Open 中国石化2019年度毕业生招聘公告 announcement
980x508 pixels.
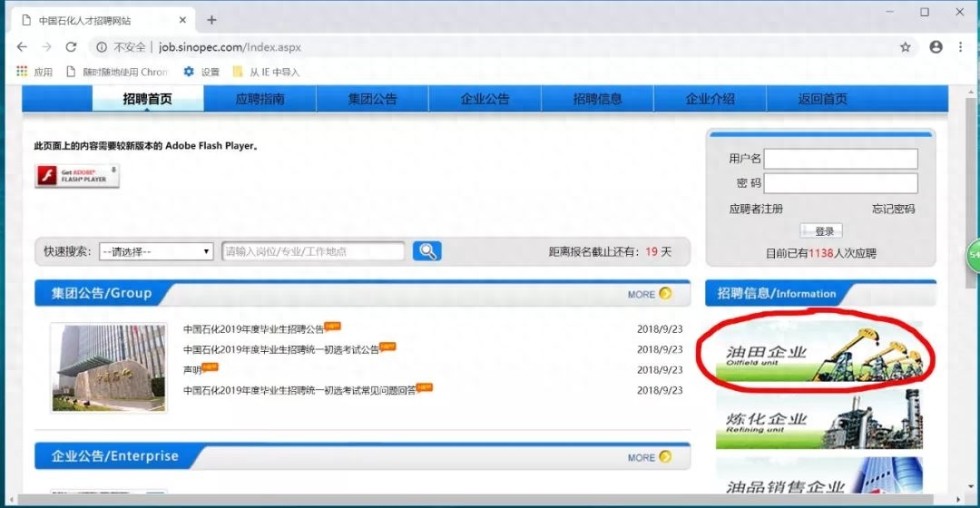click(x=254, y=329)
